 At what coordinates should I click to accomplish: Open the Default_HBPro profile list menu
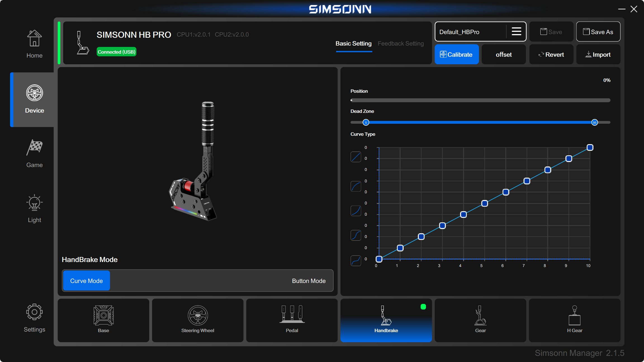pos(516,32)
